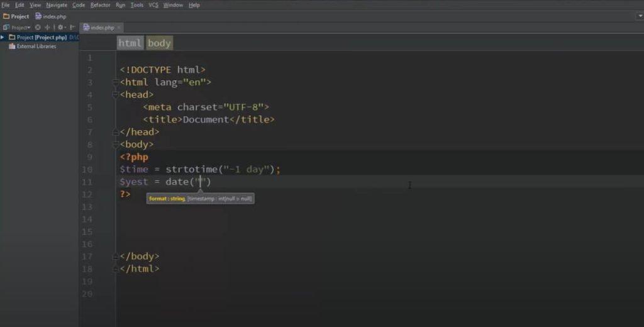The image size is (644, 327).
Task: Click the html breadcrumb above the editor
Action: [x=130, y=43]
